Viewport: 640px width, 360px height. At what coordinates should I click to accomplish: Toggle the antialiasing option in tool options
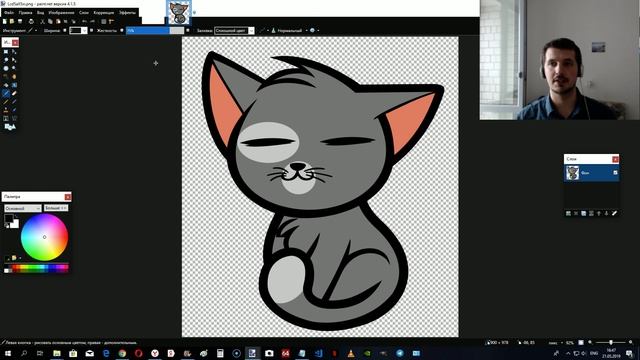(263, 30)
